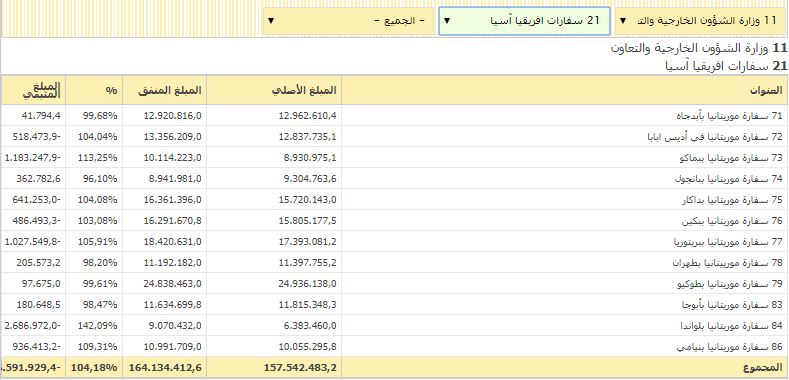Click total original amount 157.542.483,2
This screenshot has height=380, width=789.
coord(300,368)
